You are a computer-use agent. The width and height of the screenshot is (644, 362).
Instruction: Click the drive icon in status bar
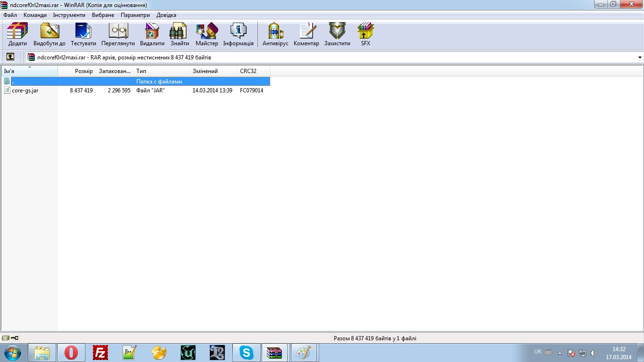point(5,338)
